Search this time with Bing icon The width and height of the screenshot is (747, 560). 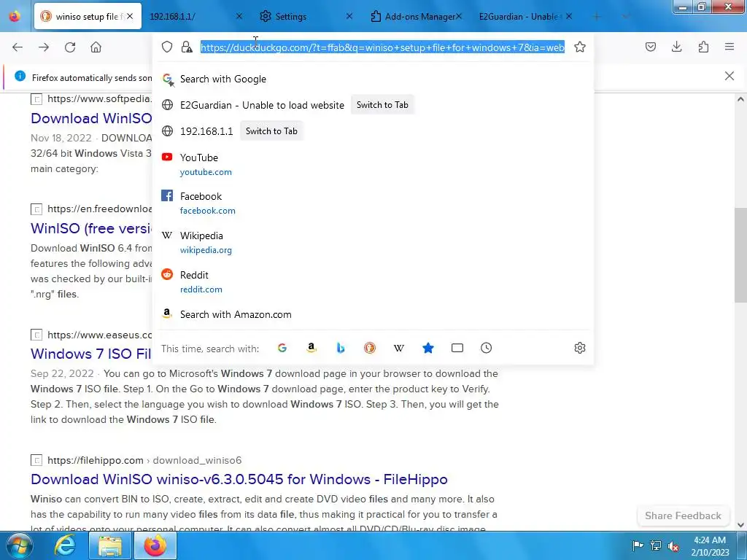pos(340,348)
